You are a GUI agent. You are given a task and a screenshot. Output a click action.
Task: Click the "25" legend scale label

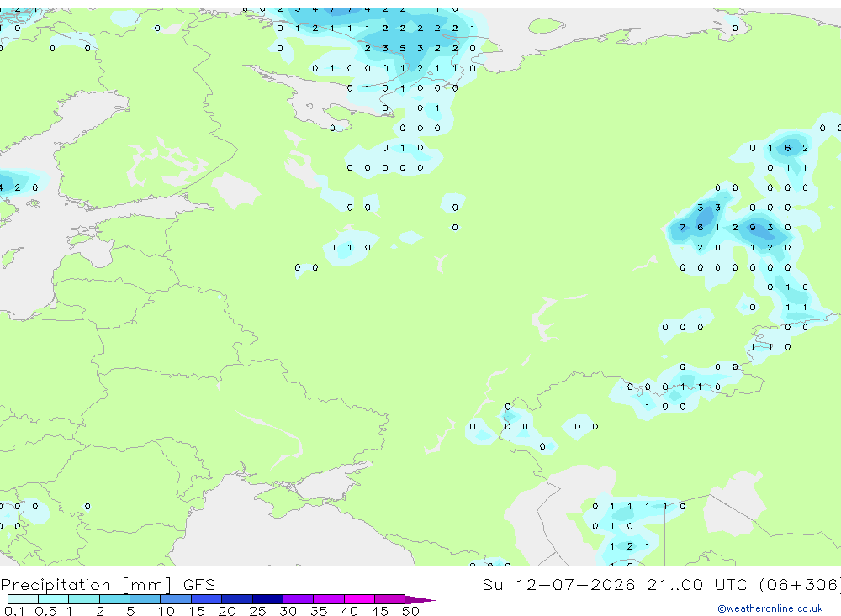click(258, 611)
